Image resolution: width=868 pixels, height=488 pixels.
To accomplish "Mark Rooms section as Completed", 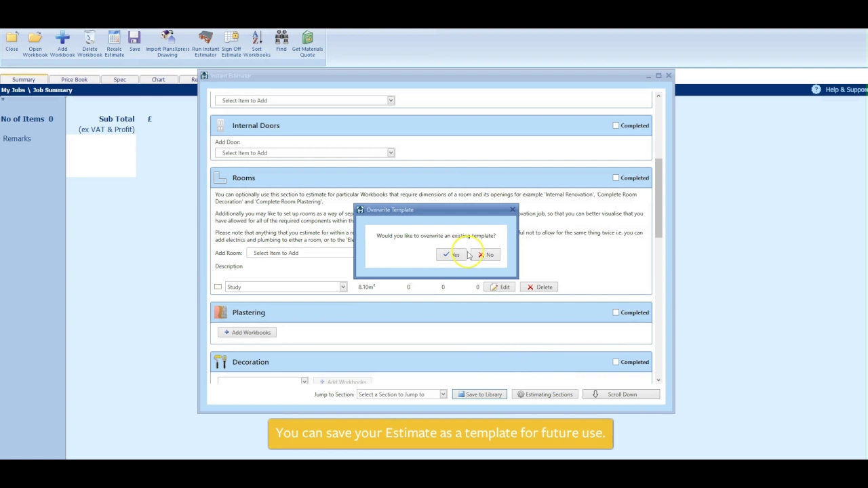I will click(616, 178).
